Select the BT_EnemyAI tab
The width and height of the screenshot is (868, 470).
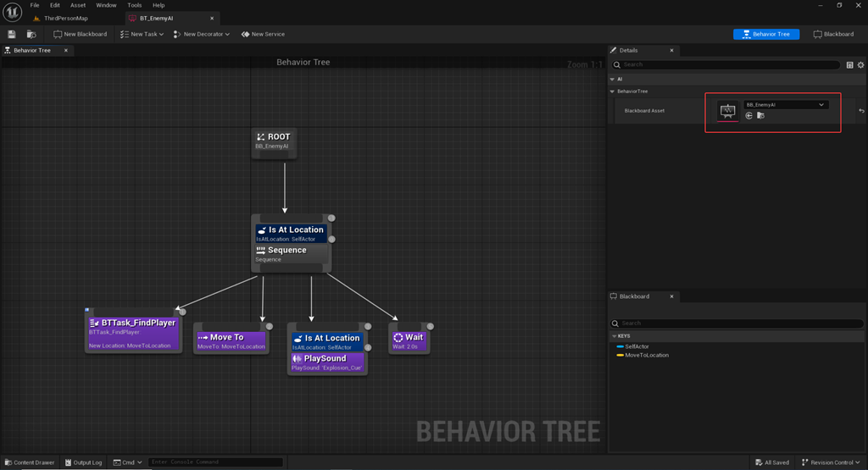tap(157, 19)
